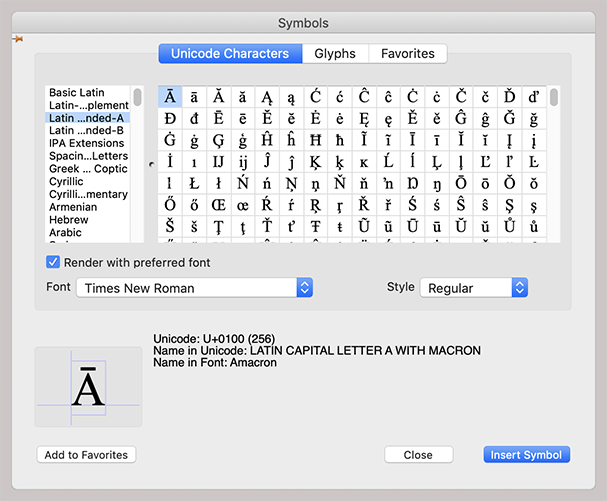Click the Add to Favorites button
The height and width of the screenshot is (501, 607).
point(86,455)
